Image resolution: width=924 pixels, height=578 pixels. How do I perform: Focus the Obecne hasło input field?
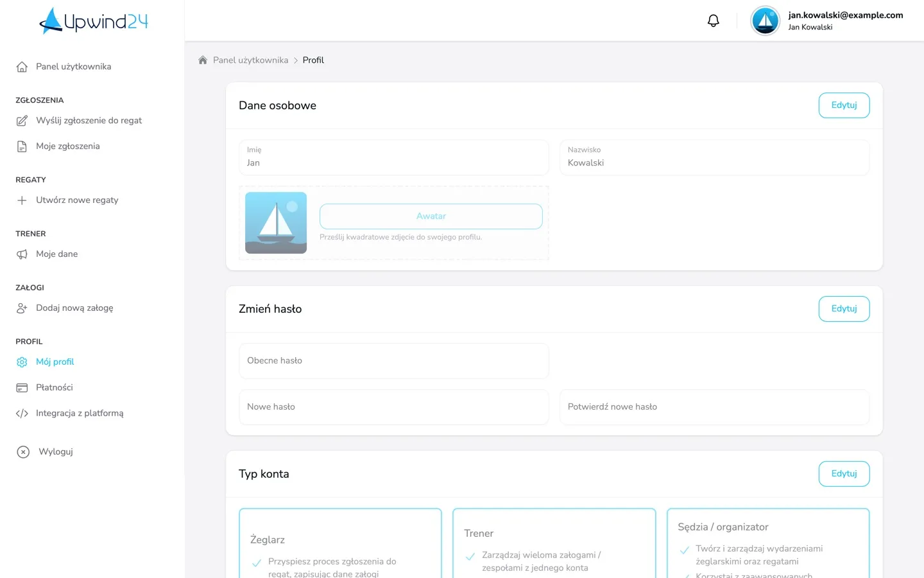(394, 361)
